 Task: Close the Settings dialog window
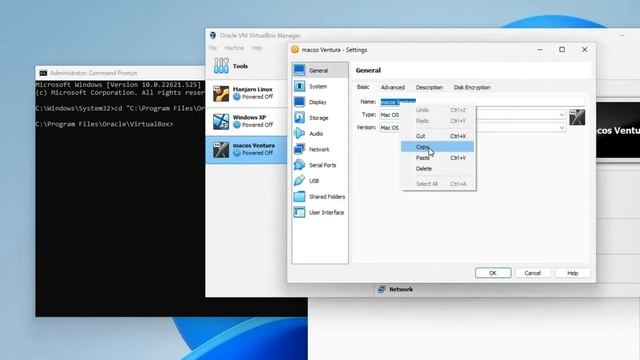[x=584, y=49]
